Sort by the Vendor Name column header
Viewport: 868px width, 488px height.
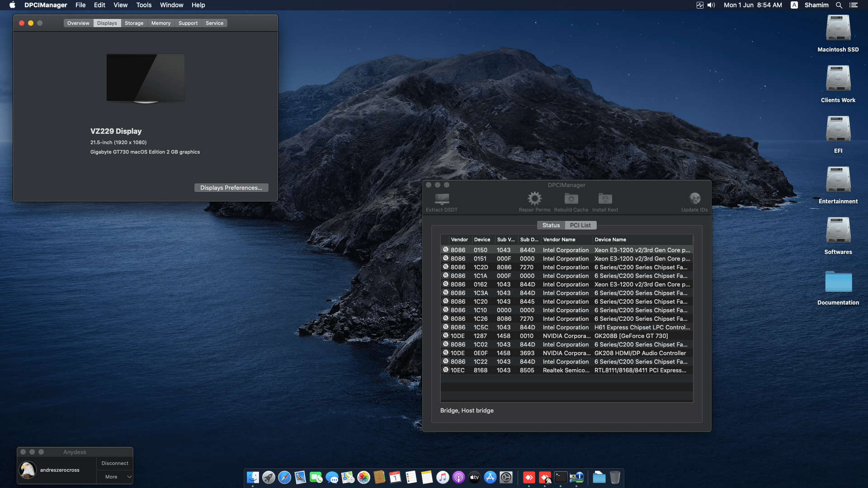point(566,239)
